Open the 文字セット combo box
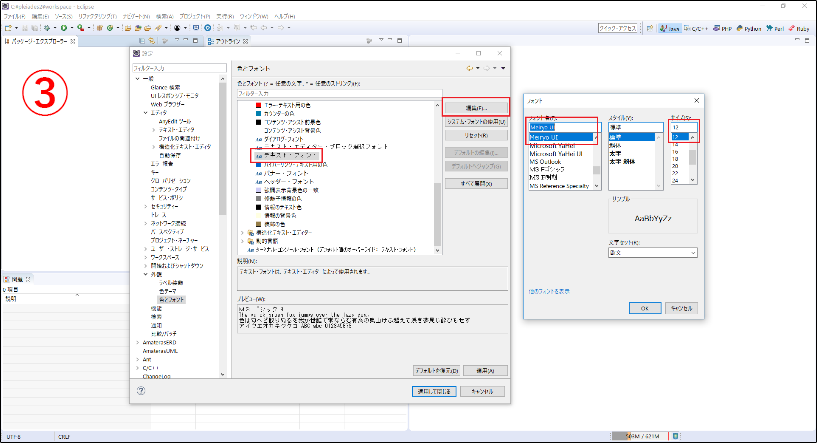 tap(653, 253)
